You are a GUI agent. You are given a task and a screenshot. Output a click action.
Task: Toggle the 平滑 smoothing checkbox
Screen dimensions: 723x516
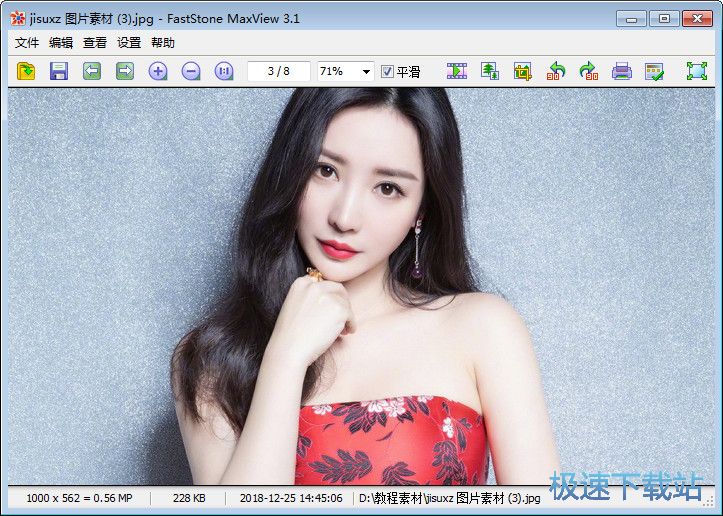pos(388,72)
